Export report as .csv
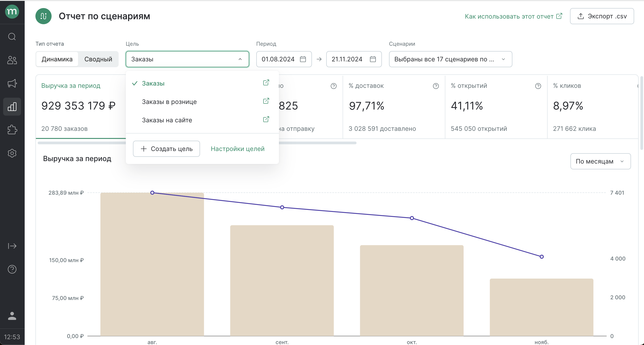The width and height of the screenshot is (644, 345). [x=602, y=16]
